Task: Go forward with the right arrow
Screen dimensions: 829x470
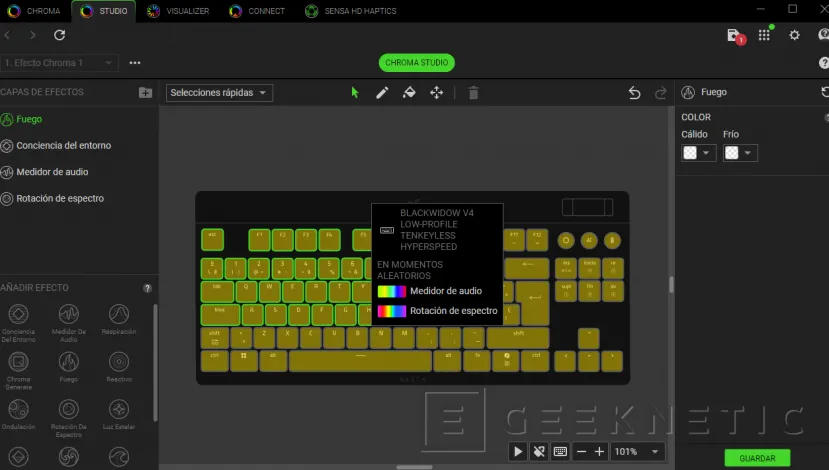Action: (x=33, y=35)
